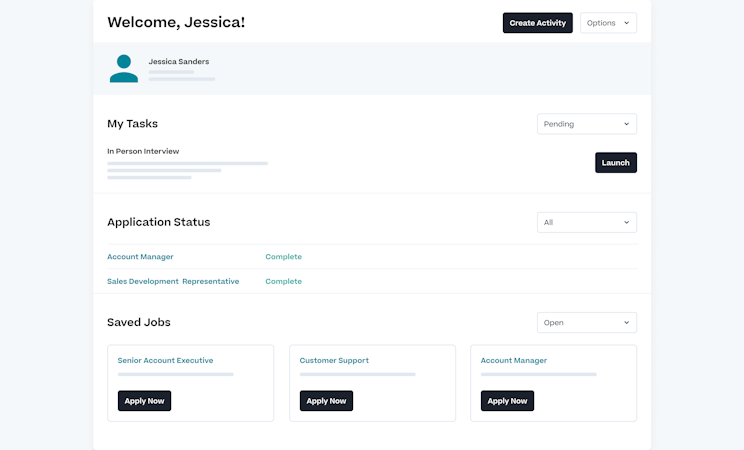Open Sales Development Representative application link

pyautogui.click(x=173, y=282)
